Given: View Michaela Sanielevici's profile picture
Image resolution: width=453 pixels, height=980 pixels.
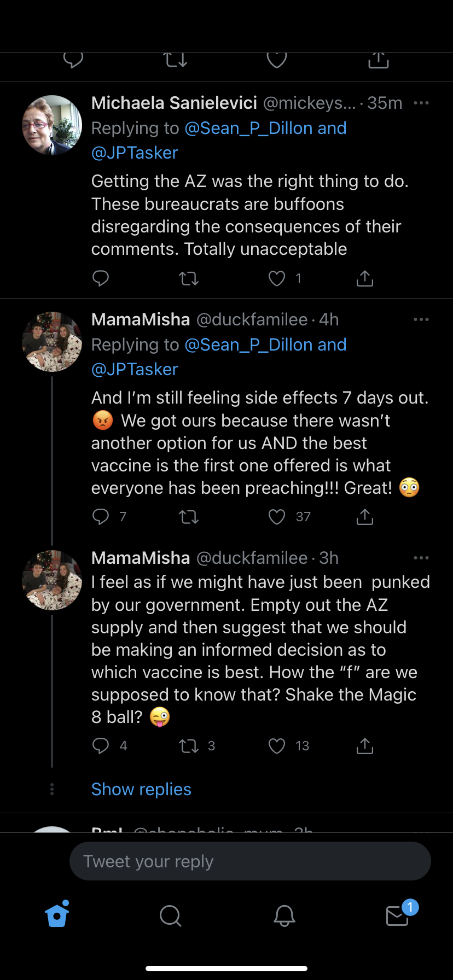Looking at the screenshot, I should click(x=52, y=125).
